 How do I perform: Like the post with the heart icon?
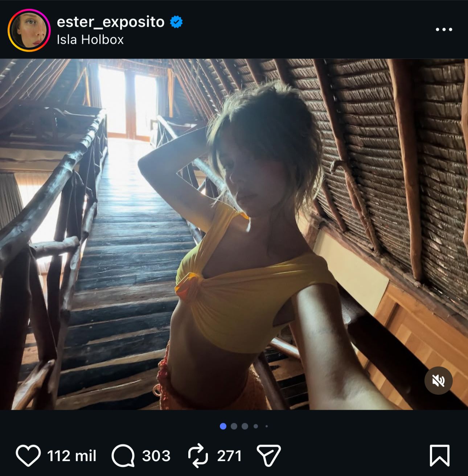tap(28, 456)
